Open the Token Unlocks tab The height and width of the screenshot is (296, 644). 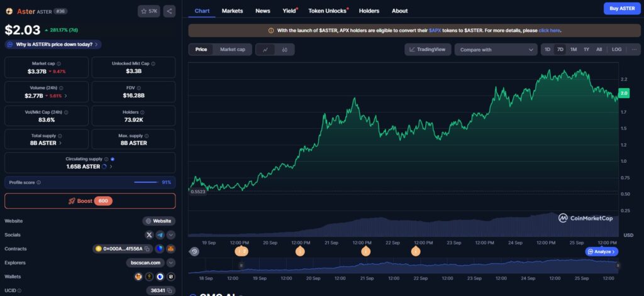(328, 11)
